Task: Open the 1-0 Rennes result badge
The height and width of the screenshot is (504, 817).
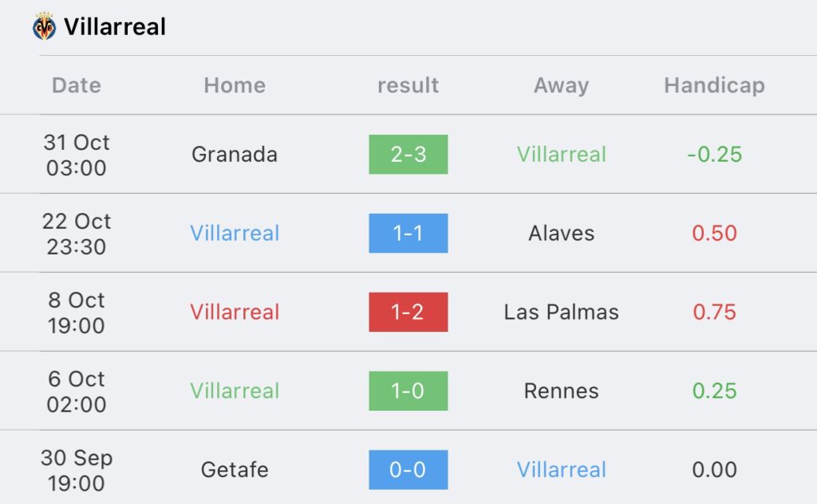Action: [408, 391]
